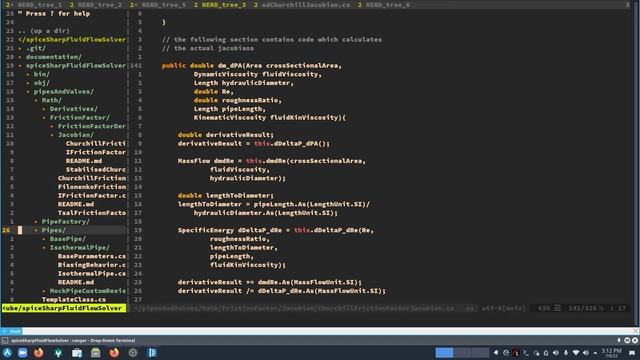Switch to the second virtual desktop in the pager

coord(462,353)
